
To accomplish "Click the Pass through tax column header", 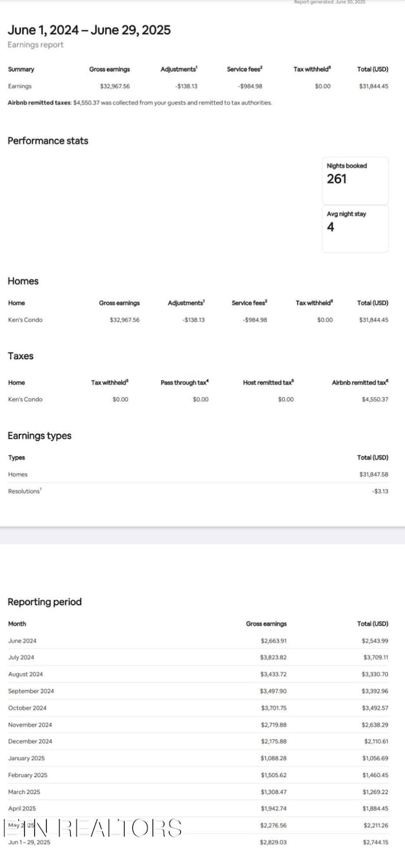I will tap(185, 382).
